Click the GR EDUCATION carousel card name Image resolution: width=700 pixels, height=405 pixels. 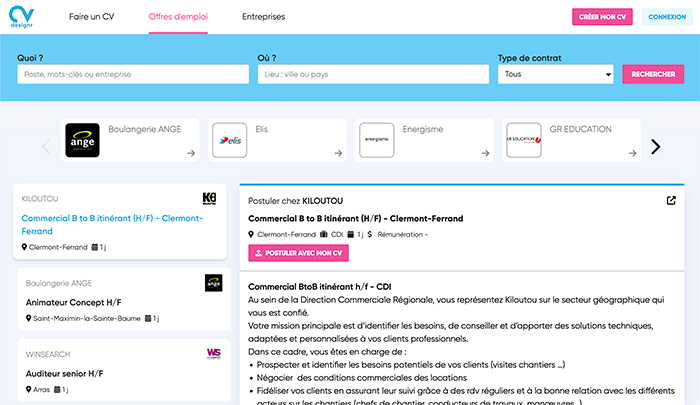580,129
